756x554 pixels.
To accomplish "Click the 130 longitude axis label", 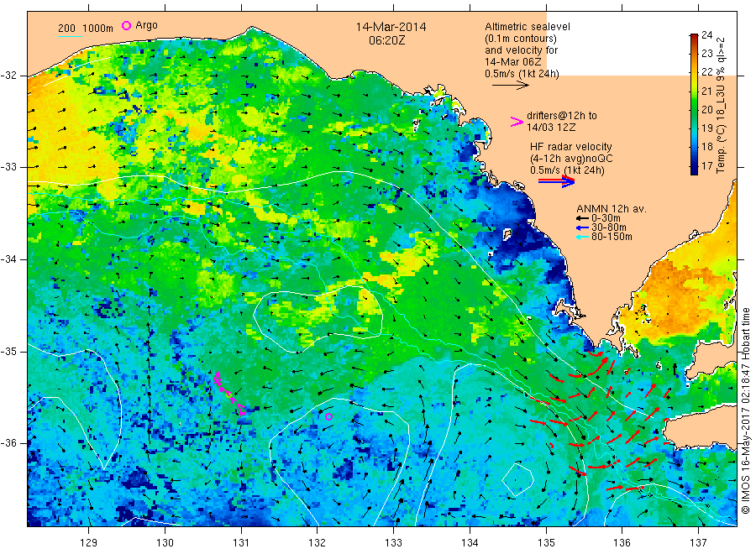I will coord(165,543).
